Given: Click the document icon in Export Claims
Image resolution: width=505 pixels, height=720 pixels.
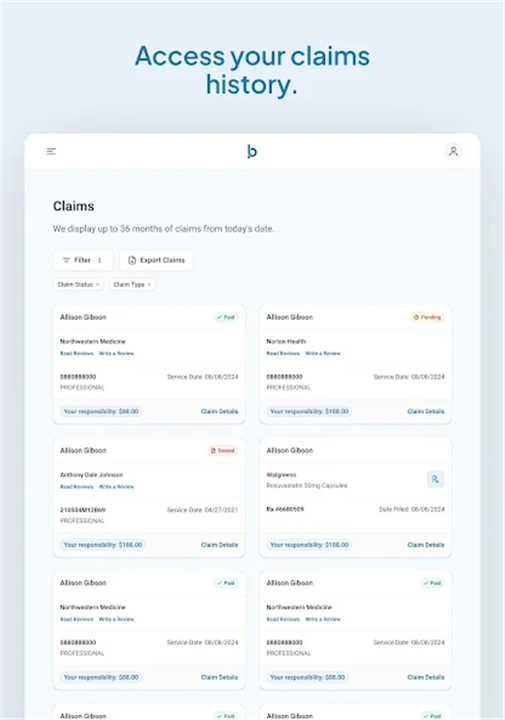Looking at the screenshot, I should [x=132, y=260].
